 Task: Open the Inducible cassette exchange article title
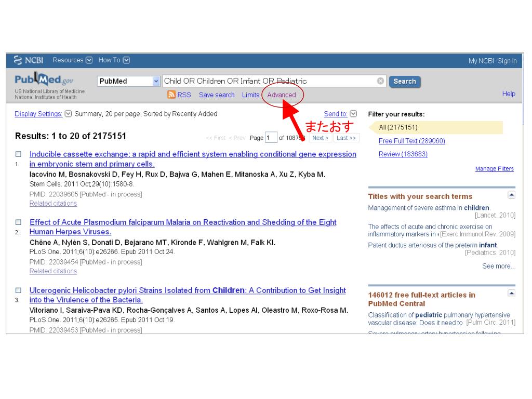click(193, 159)
